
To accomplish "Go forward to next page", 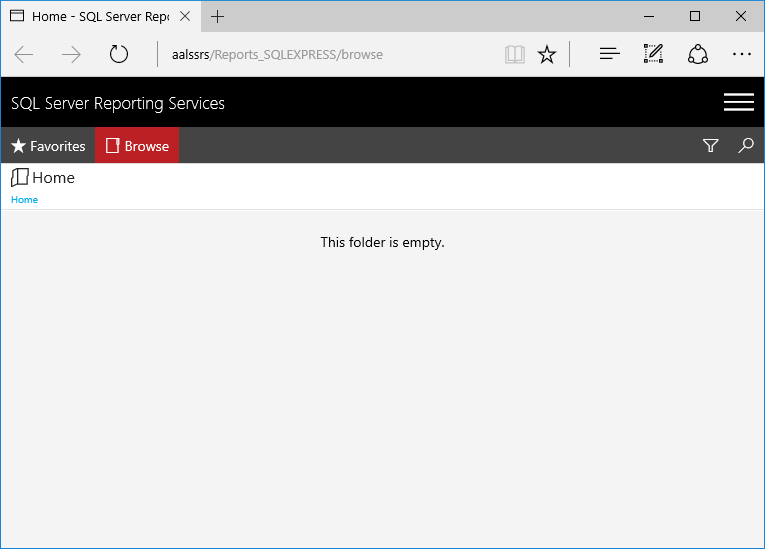I will point(71,55).
